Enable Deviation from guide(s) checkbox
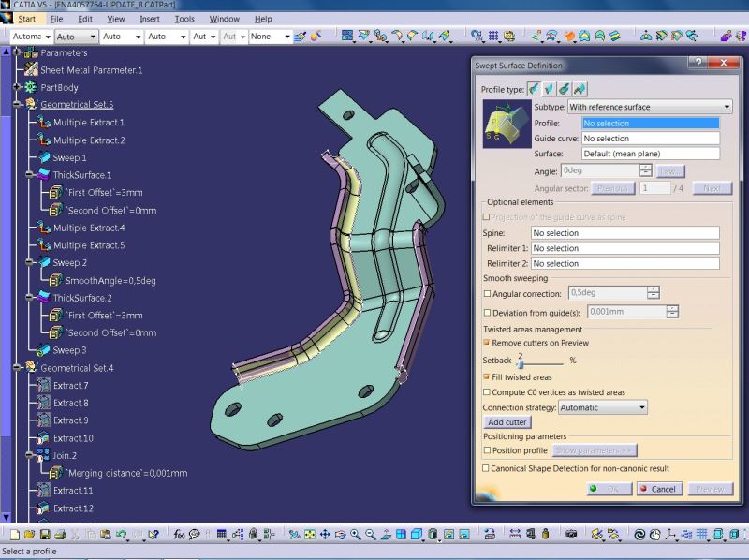Screen dimensions: 749x560 coord(487,313)
